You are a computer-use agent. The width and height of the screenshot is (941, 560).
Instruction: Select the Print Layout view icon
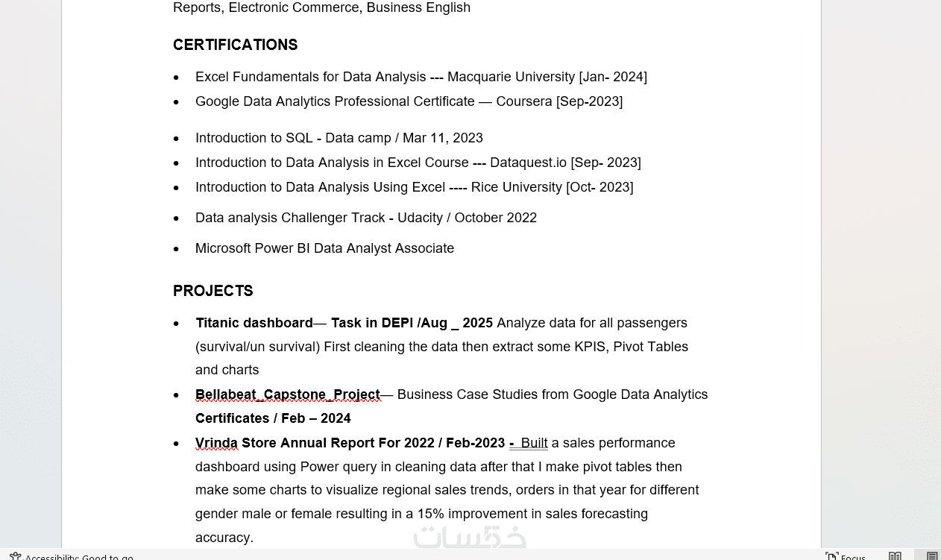(931, 556)
